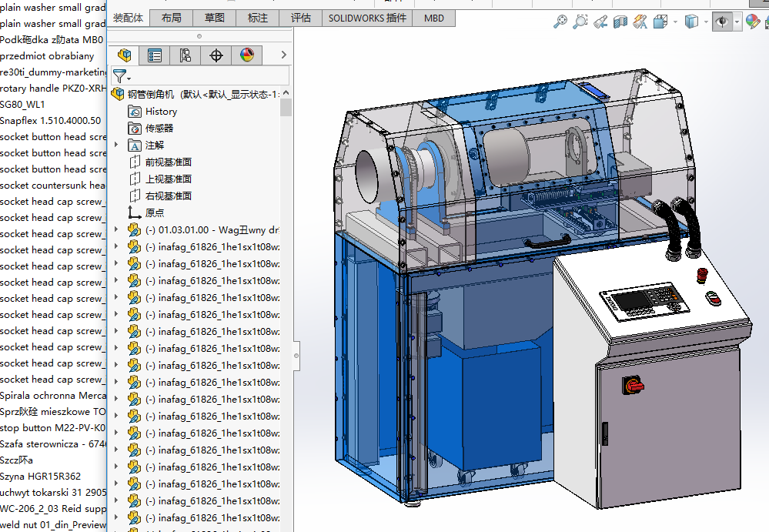The width and height of the screenshot is (769, 532).
Task: Open the PropertyManager panel tab
Action: [x=155, y=55]
